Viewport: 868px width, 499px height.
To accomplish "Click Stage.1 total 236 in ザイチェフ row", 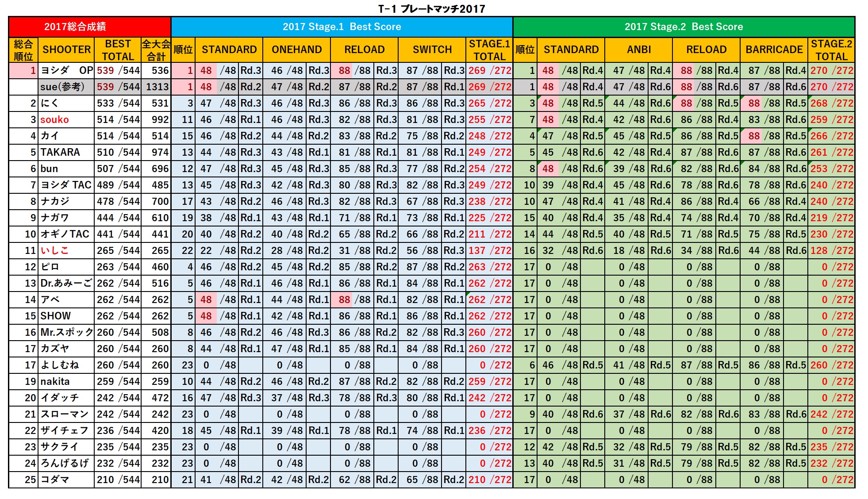I will click(x=477, y=430).
